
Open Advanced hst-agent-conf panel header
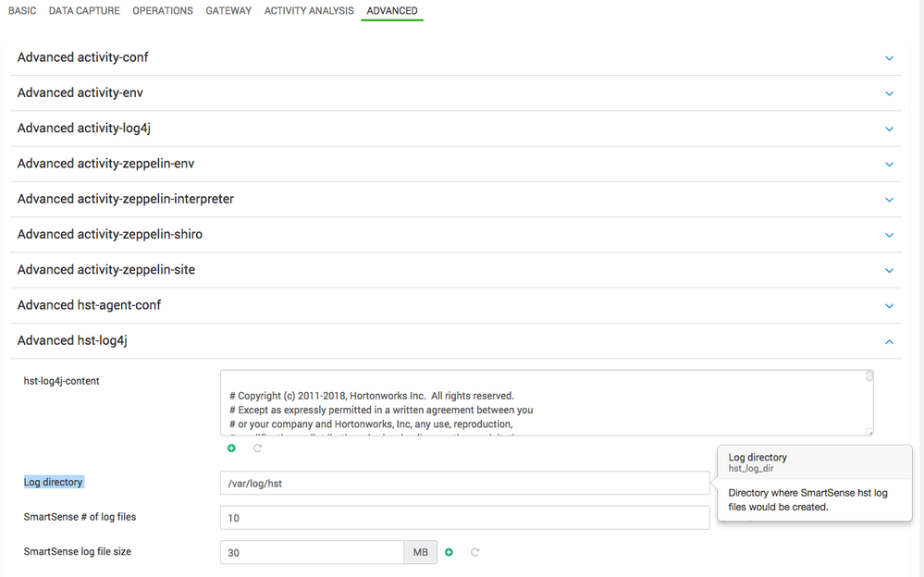pos(90,305)
